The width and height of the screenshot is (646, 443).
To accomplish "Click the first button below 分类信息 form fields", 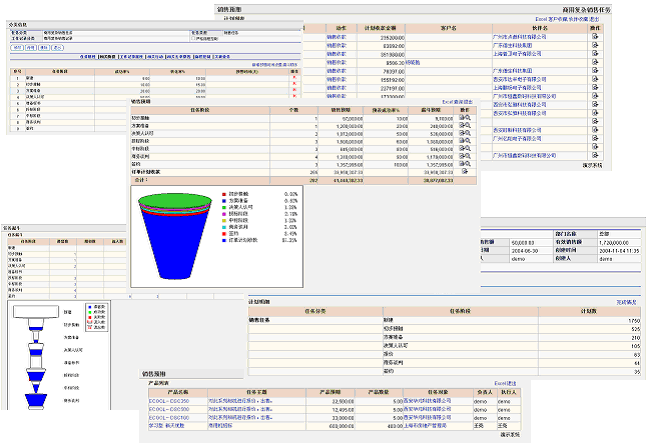I will (17, 47).
